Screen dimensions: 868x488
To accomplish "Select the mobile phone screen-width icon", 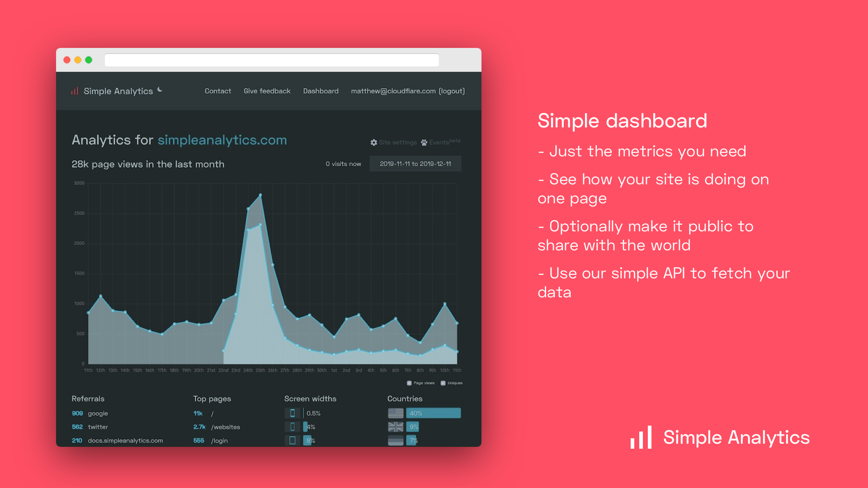I will pyautogui.click(x=292, y=413).
